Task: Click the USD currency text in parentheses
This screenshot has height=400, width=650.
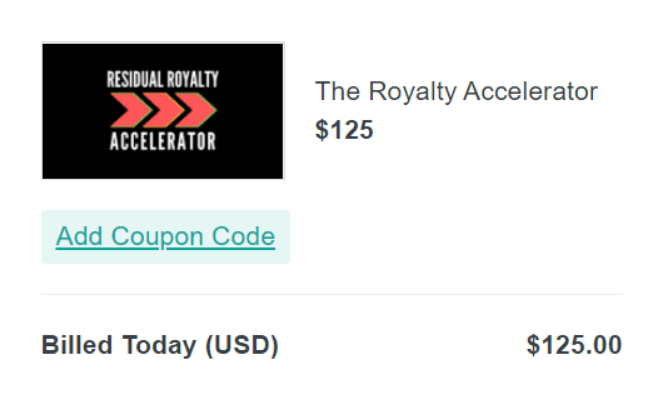Action: (x=242, y=345)
